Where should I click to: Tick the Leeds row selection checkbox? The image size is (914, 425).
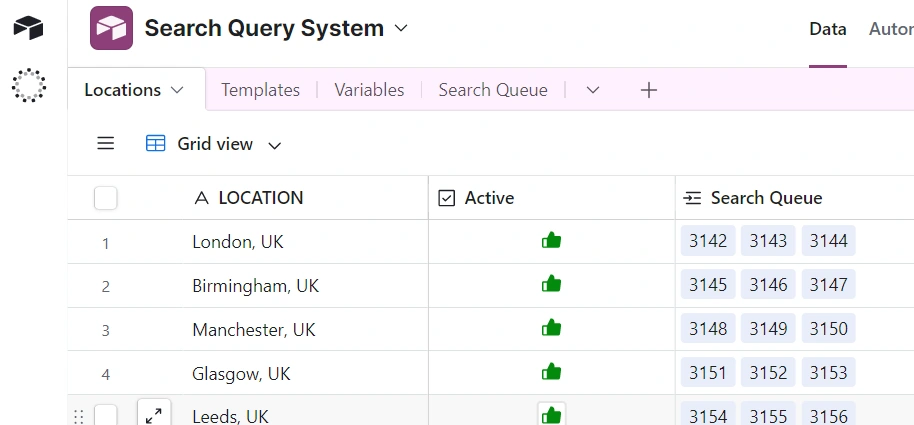106,415
